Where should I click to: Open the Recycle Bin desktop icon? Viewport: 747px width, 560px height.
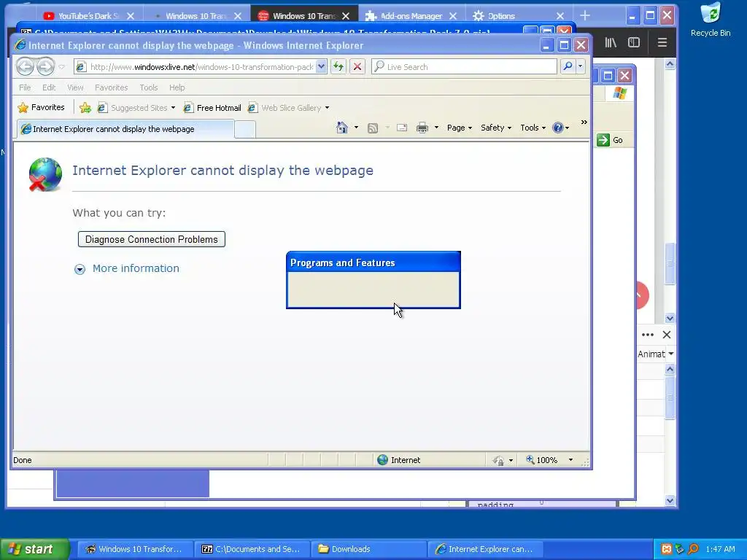pyautogui.click(x=711, y=20)
